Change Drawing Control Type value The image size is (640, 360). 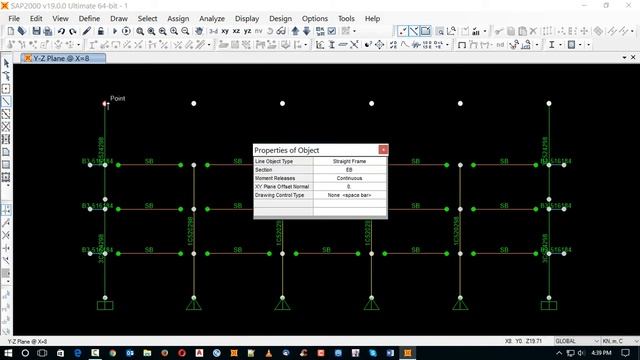[x=349, y=195]
